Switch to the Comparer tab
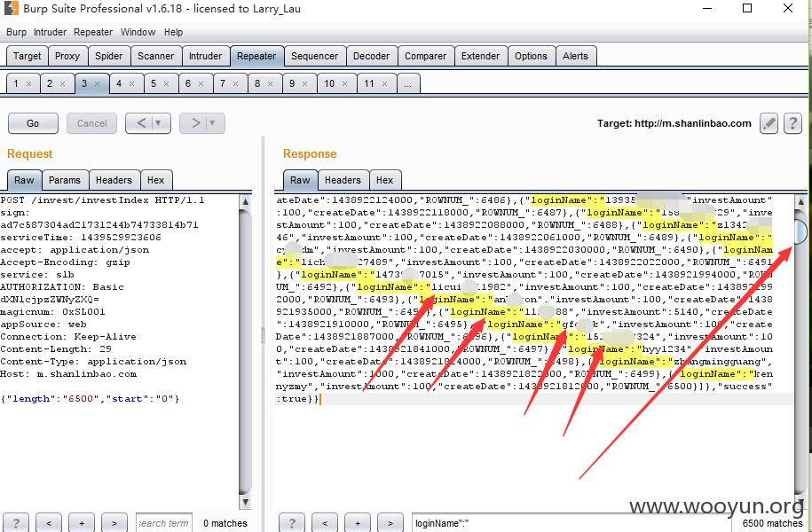Viewport: 812px width, 532px height. tap(426, 56)
